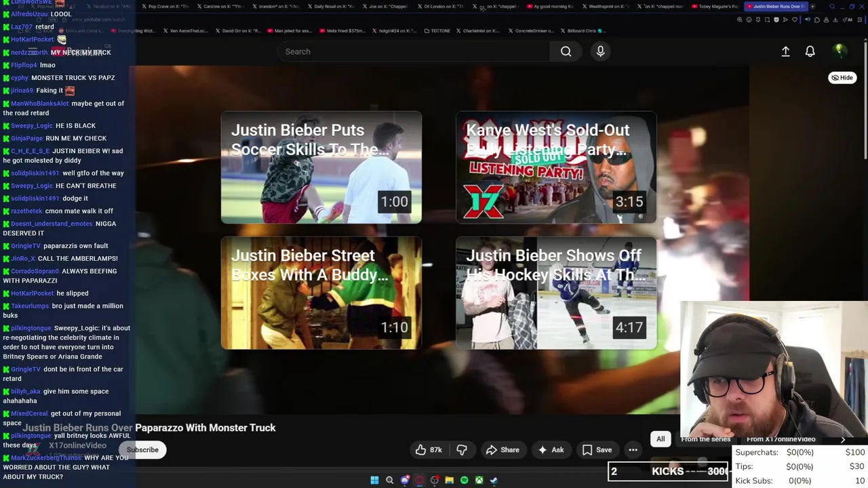Image resolution: width=868 pixels, height=488 pixels.
Task: Click the Subscribe button
Action: [142, 449]
